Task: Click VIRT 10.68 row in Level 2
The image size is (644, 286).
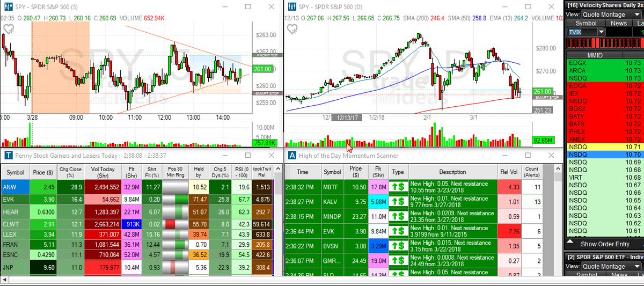Action: [x=605, y=177]
